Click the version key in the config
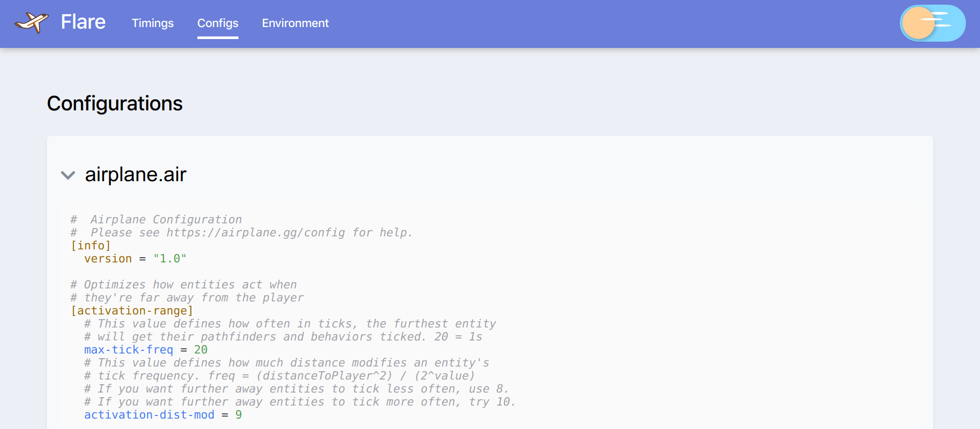 108,259
